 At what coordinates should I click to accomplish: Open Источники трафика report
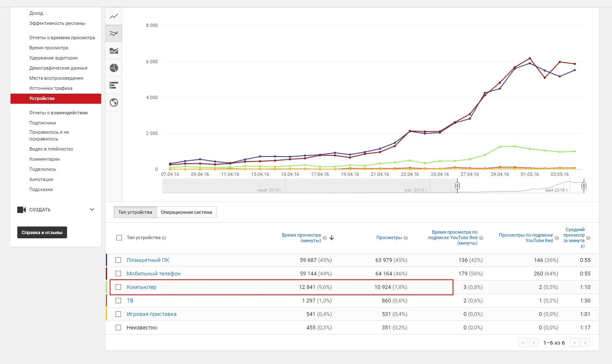[51, 89]
